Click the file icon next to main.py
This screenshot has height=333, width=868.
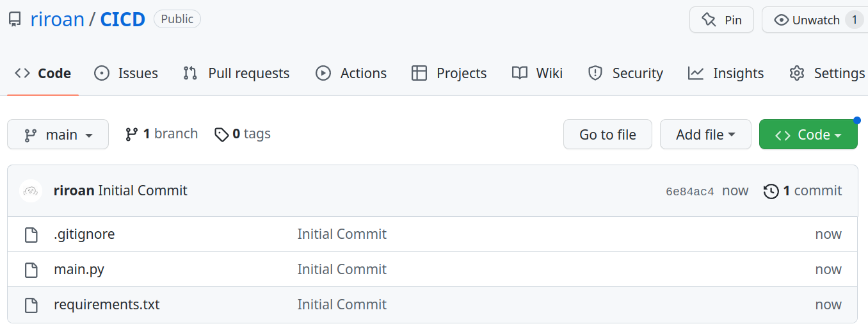tap(31, 270)
